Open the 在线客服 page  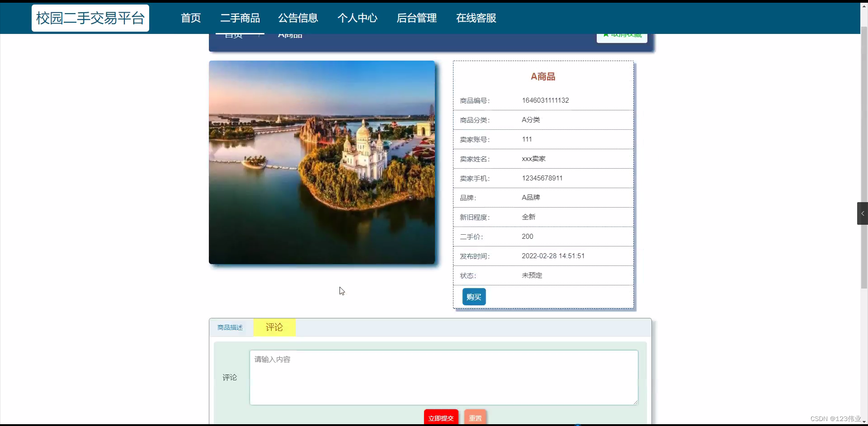(x=476, y=18)
